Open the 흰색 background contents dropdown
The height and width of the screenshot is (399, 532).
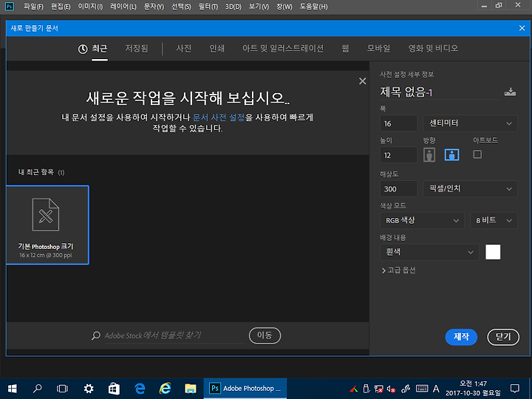pos(429,252)
